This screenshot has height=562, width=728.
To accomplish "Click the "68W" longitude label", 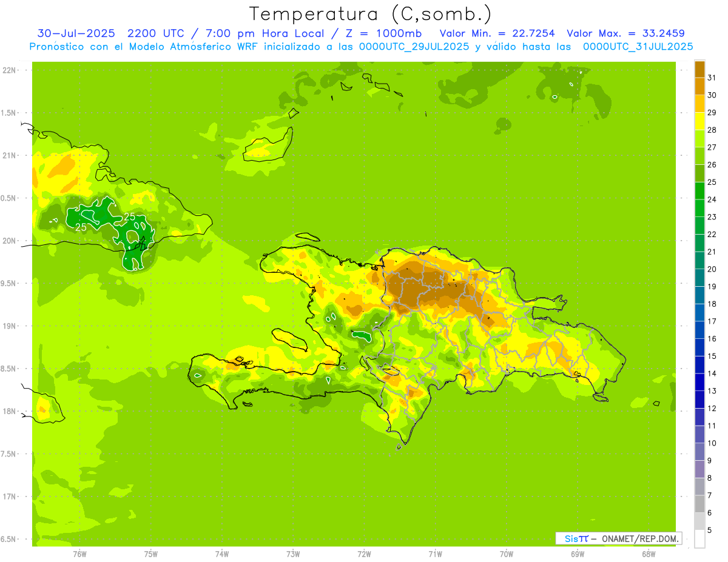I will (x=649, y=554).
